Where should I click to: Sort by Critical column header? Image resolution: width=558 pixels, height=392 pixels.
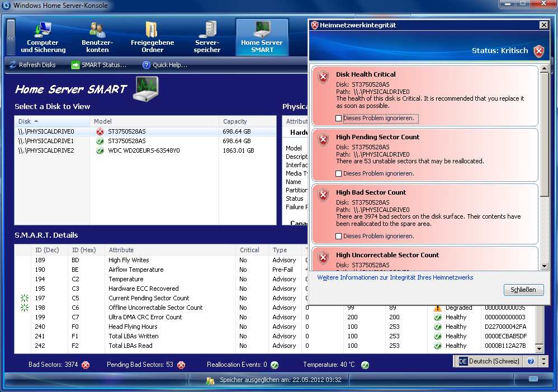252,250
